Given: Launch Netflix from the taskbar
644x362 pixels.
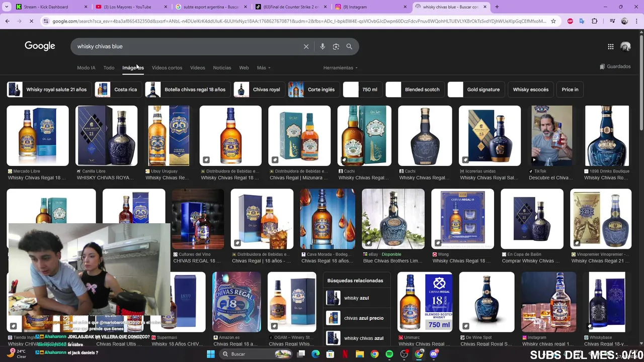Looking at the screenshot, I should pyautogui.click(x=345, y=354).
